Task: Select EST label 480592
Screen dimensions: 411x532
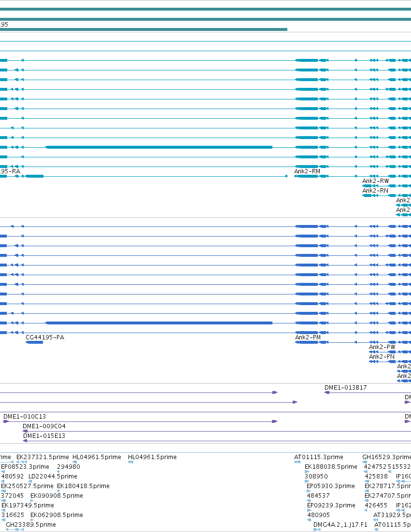Action: pyautogui.click(x=13, y=476)
